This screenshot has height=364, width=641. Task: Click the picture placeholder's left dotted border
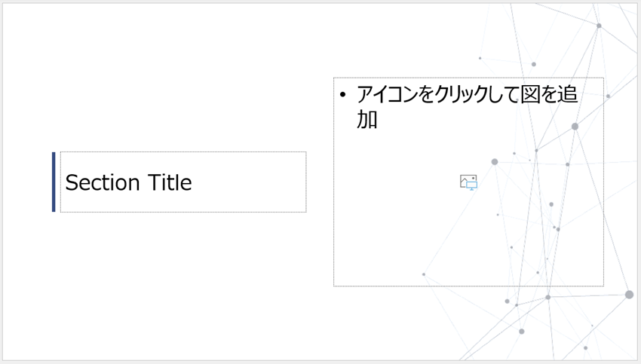coord(334,181)
